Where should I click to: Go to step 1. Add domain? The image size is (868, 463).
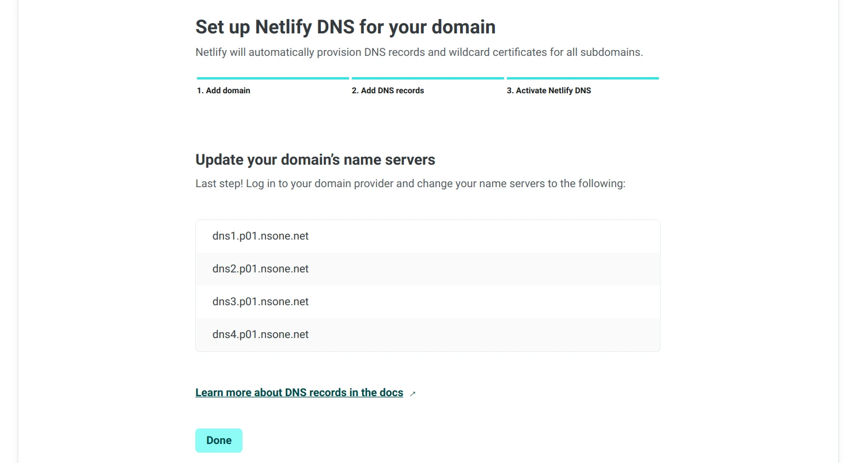[223, 90]
